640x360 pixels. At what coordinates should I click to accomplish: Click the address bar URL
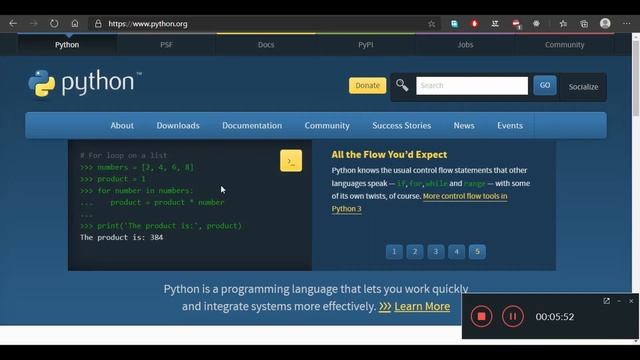[x=148, y=24]
